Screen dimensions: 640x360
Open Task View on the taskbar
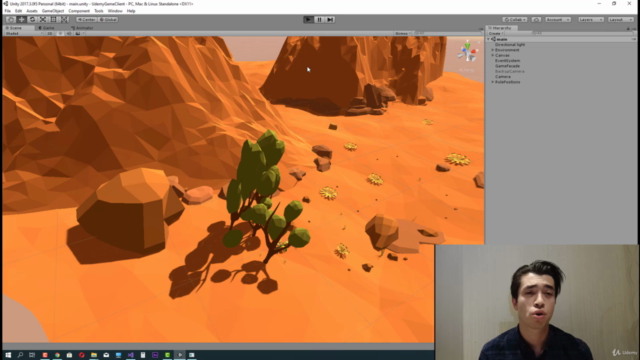32,355
